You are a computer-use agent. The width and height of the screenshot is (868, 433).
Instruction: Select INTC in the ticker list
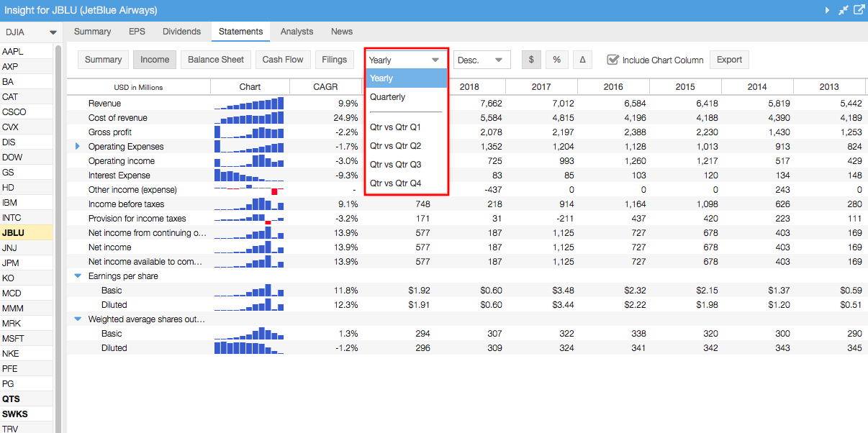27,218
